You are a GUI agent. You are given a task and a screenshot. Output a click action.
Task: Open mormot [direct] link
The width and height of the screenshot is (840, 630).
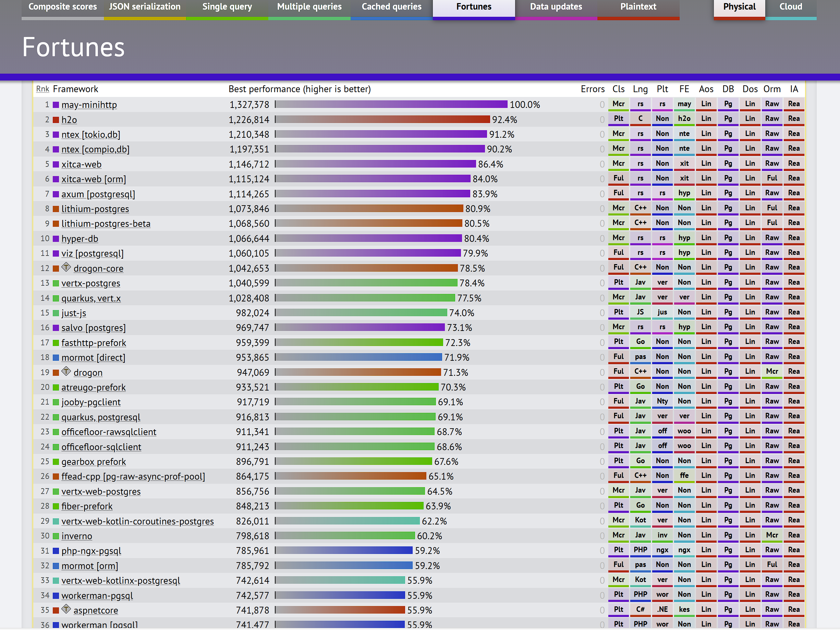click(94, 358)
